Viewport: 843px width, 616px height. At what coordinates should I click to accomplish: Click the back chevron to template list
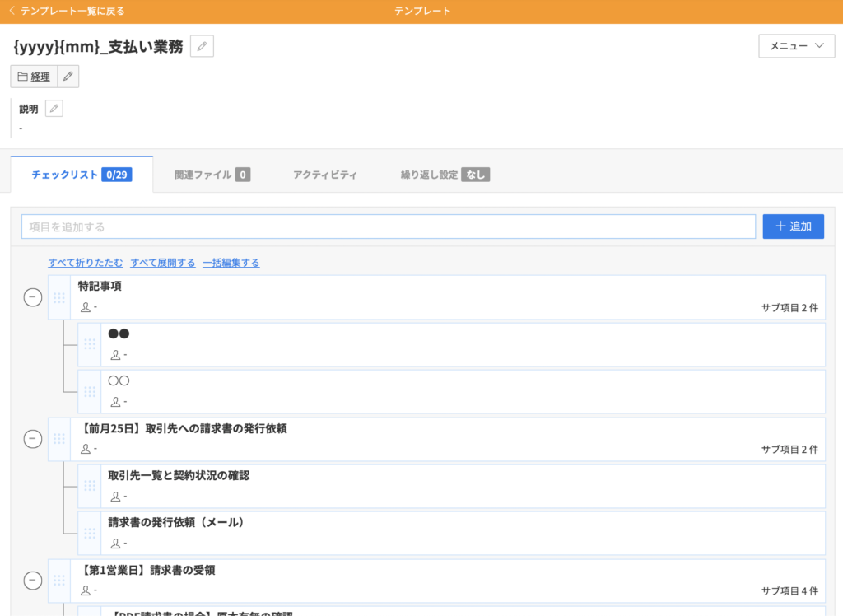[12, 11]
